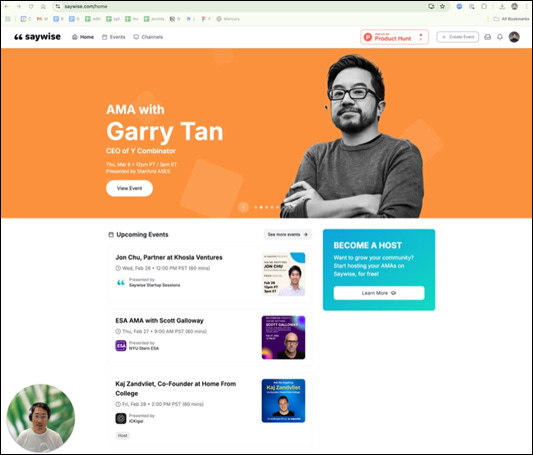
Task: Click the browser forward arrow
Action: (19, 6)
